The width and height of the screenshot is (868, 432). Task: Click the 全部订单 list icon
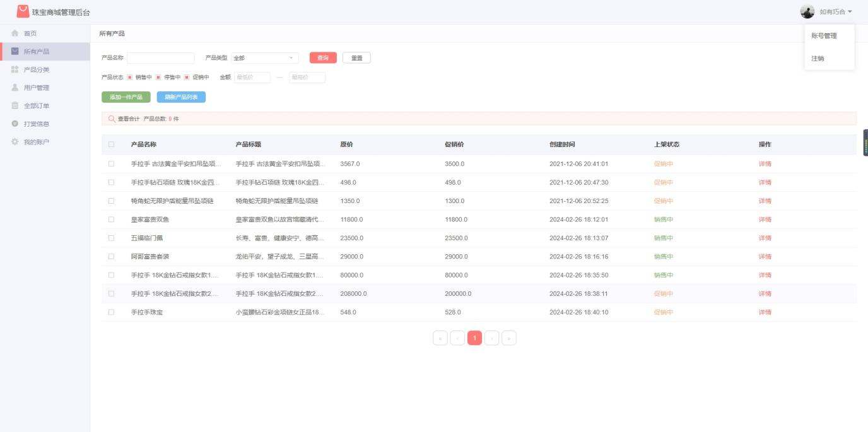coord(14,106)
